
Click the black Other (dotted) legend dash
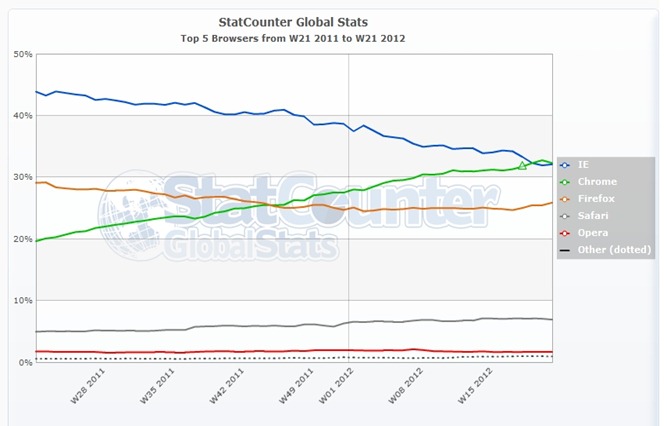(566, 249)
